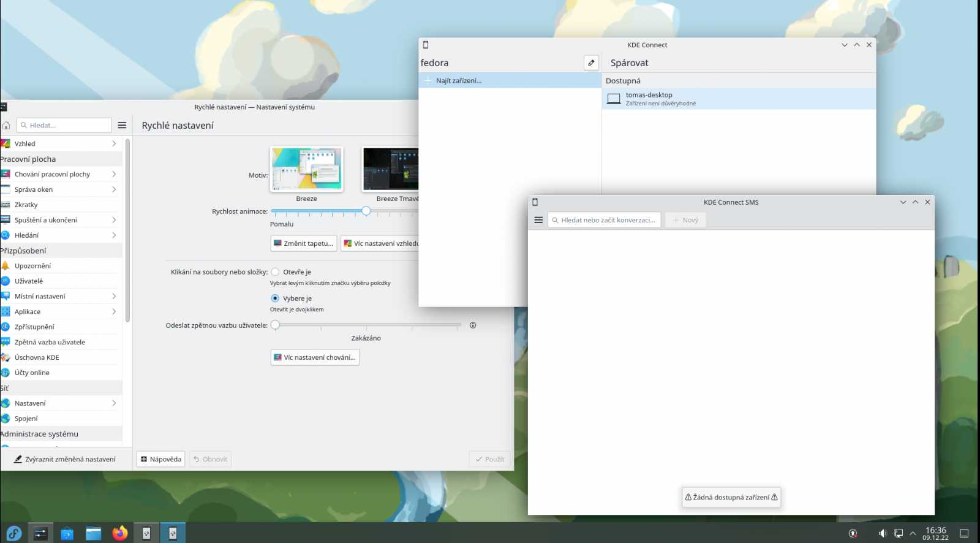Click the Hledání magnifier icon
The image size is (980, 543).
(6, 235)
